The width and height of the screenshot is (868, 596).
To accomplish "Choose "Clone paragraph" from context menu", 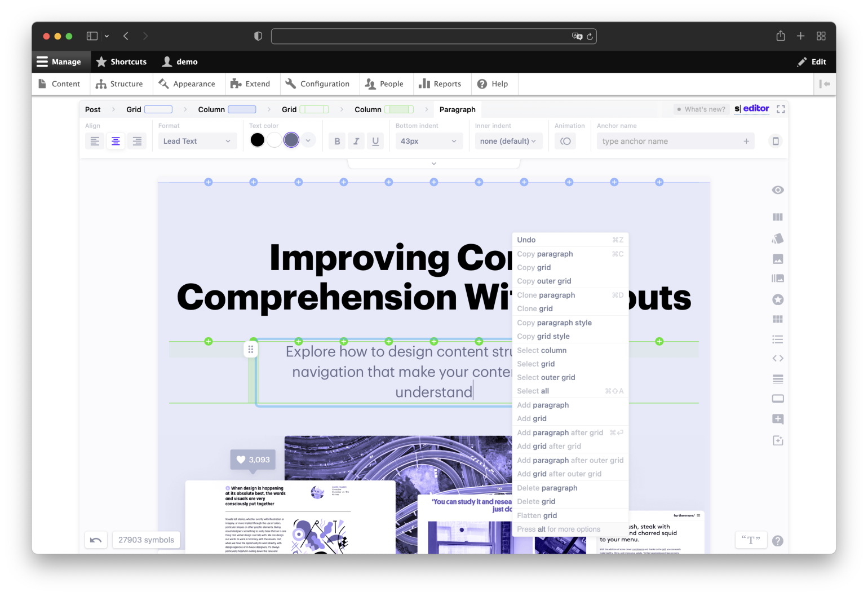I will coord(546,295).
